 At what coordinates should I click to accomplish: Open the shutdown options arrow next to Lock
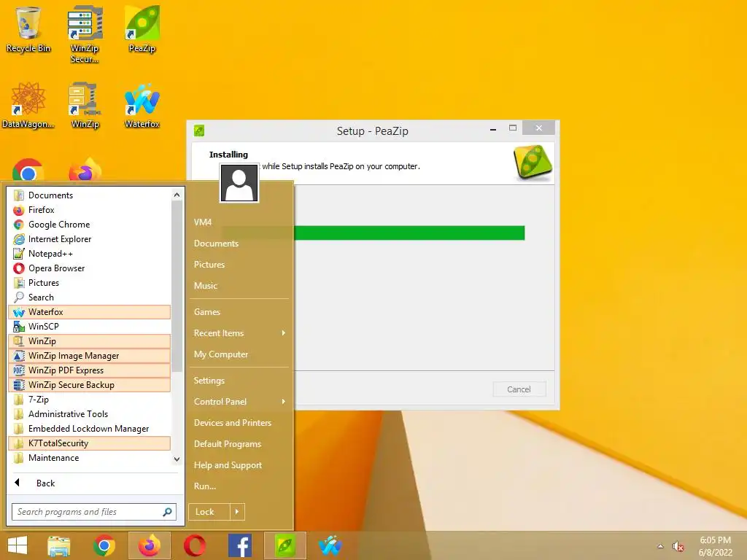[237, 512]
